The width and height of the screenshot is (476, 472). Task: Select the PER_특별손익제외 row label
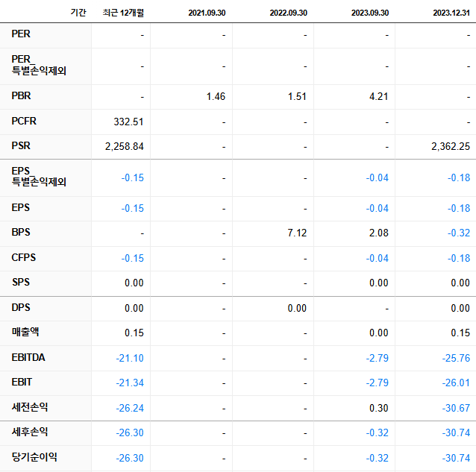click(39, 65)
